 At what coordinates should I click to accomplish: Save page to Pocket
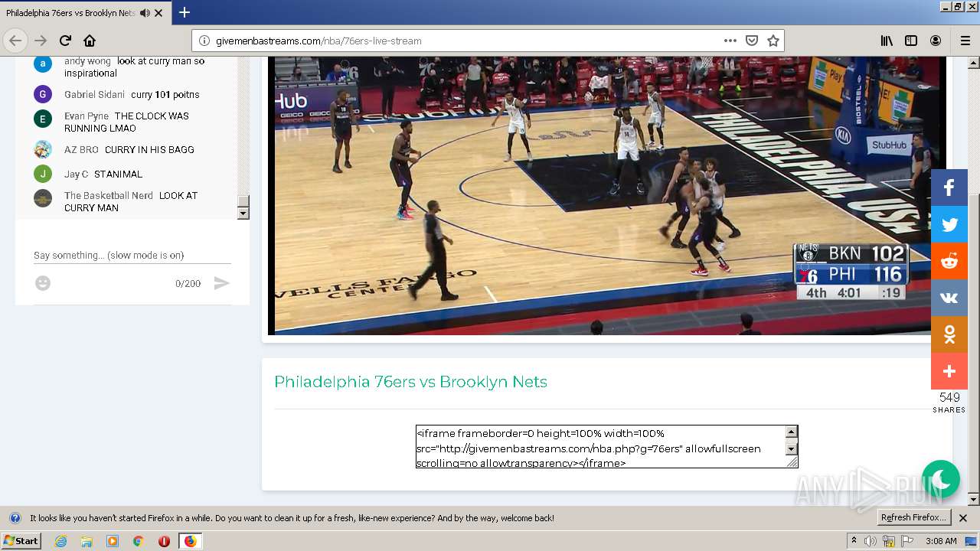pyautogui.click(x=752, y=41)
